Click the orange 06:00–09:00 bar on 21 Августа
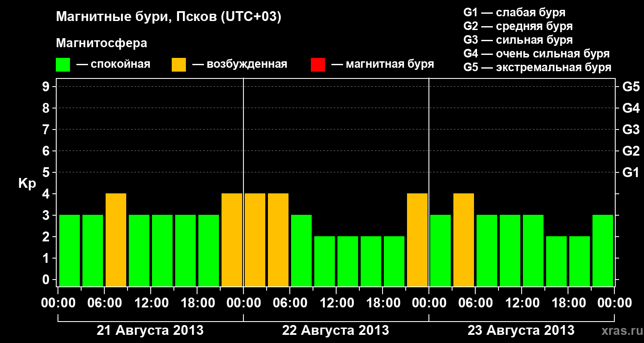 pos(116,240)
